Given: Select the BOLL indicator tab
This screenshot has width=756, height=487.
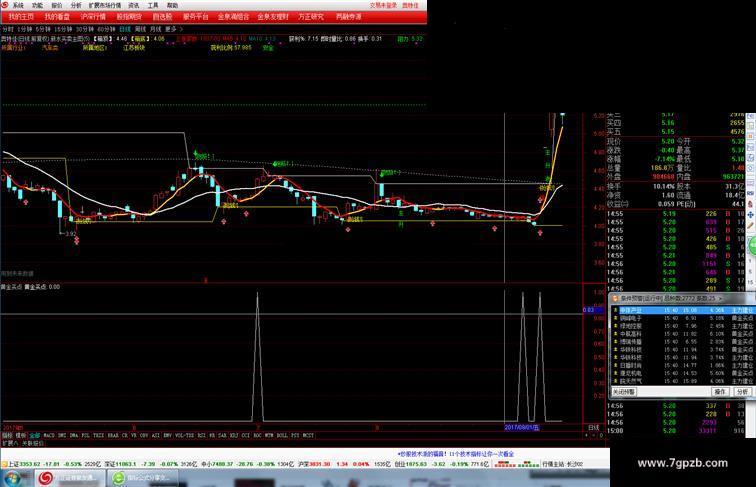Looking at the screenshot, I should click(x=282, y=435).
